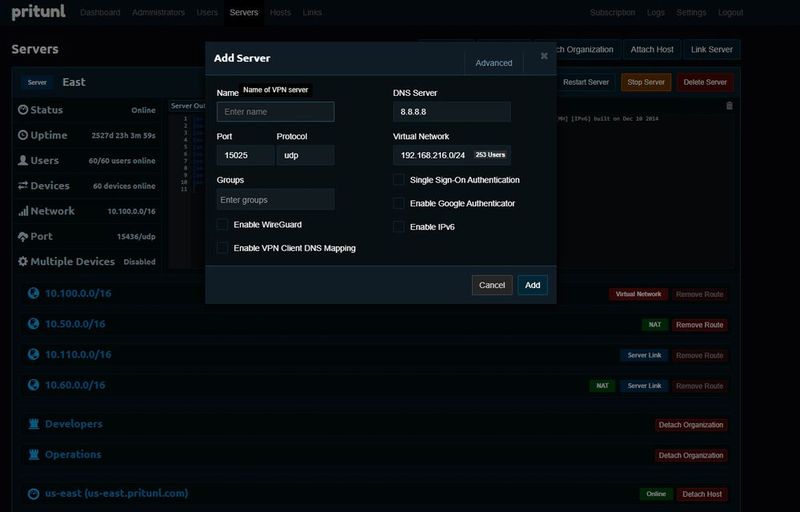Click the host icon beside us-east
Screen dimensions: 800x512
click(x=33, y=493)
